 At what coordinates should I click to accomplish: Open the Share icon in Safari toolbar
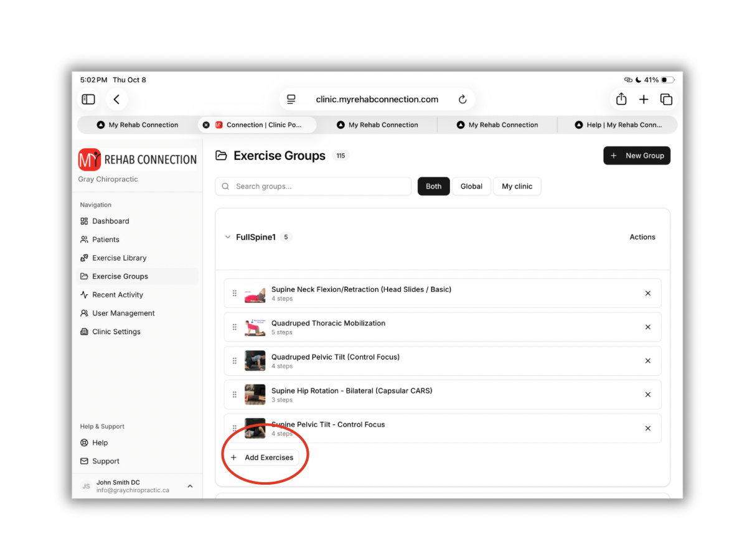621,100
